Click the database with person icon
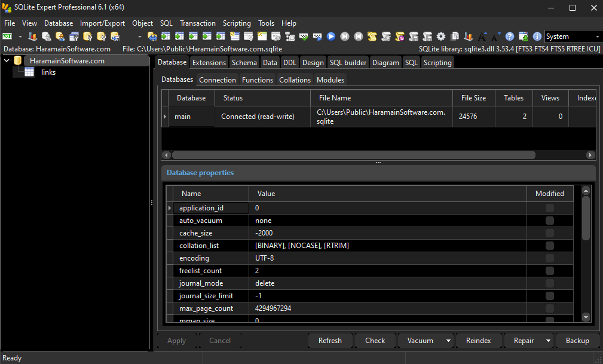 pyautogui.click(x=60, y=36)
